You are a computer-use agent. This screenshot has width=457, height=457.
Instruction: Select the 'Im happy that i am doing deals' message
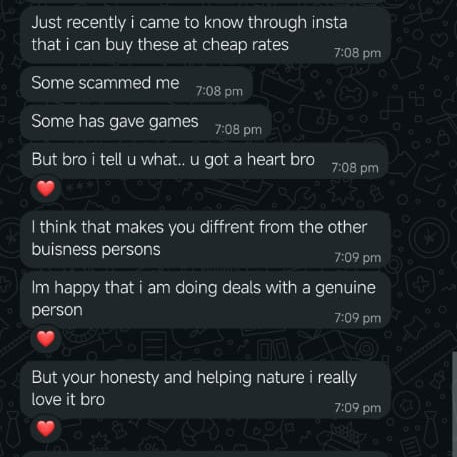pos(205,299)
